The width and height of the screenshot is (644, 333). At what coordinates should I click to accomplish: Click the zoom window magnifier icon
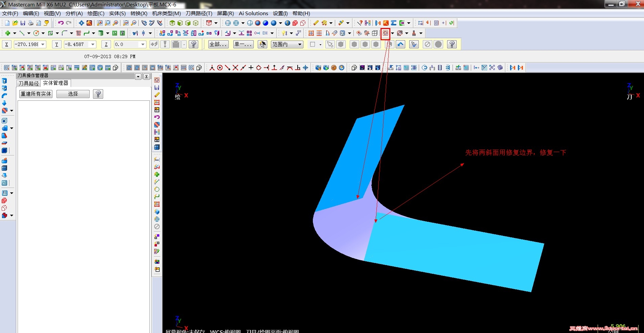pos(100,23)
